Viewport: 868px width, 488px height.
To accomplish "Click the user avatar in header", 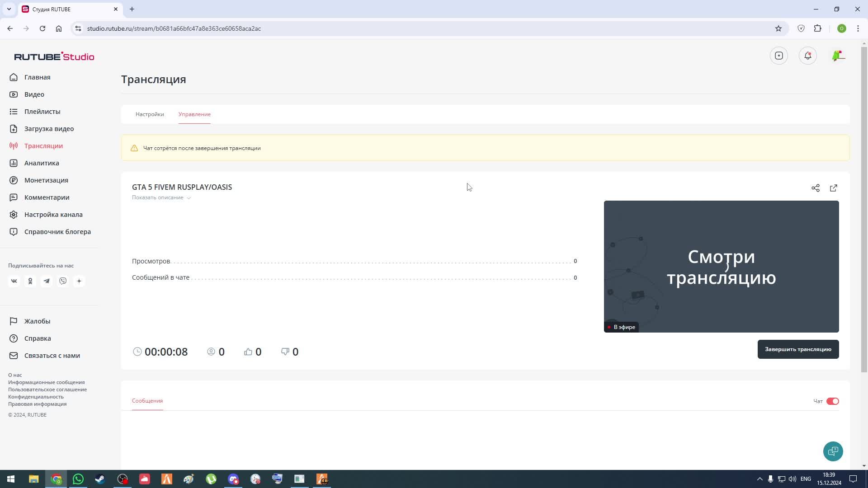I will tap(838, 56).
